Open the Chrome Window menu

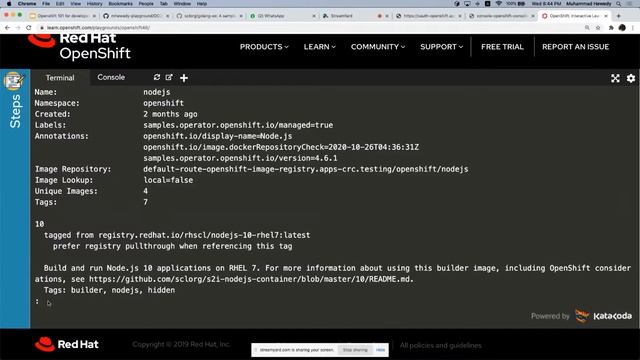point(182,4)
